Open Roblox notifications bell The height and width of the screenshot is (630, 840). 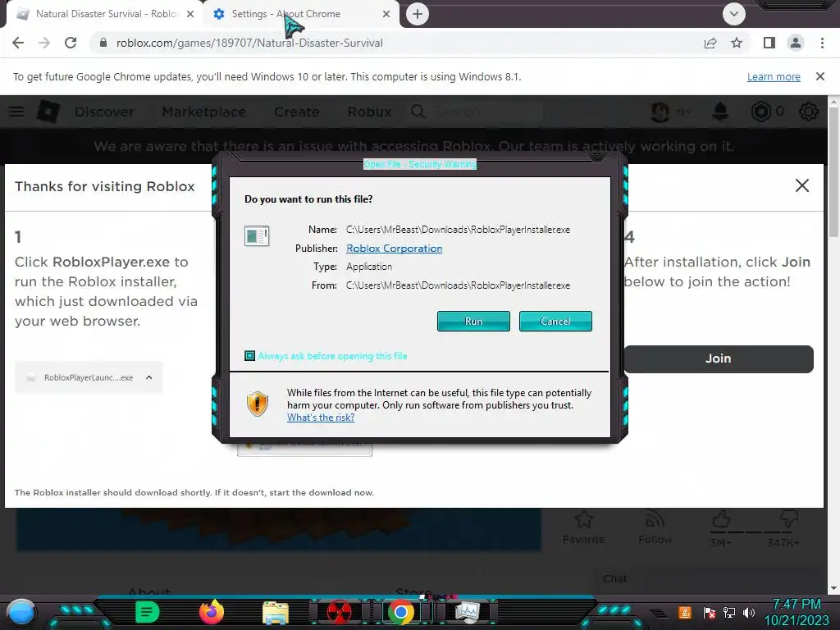(x=720, y=112)
